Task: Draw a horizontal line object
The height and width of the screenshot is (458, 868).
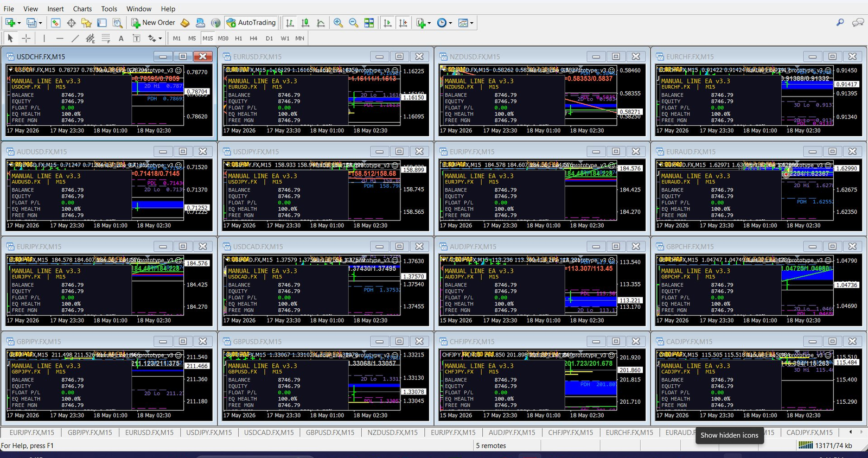Action: 60,38
